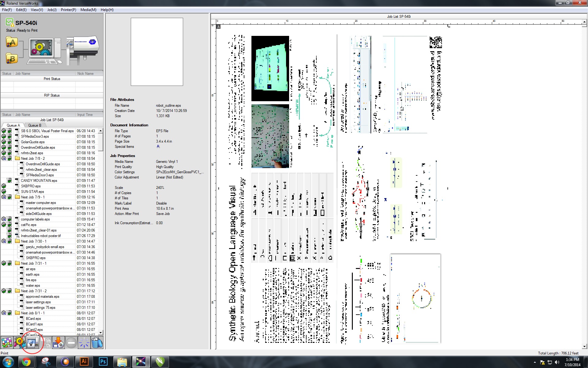
Task: Click the save-to-disk orange arrow icon
Action: 58,343
